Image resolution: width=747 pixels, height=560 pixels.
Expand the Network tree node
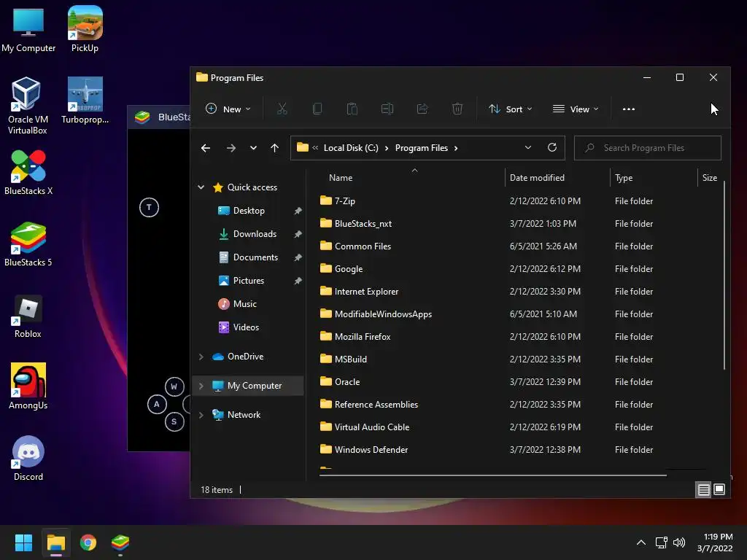[201, 415]
